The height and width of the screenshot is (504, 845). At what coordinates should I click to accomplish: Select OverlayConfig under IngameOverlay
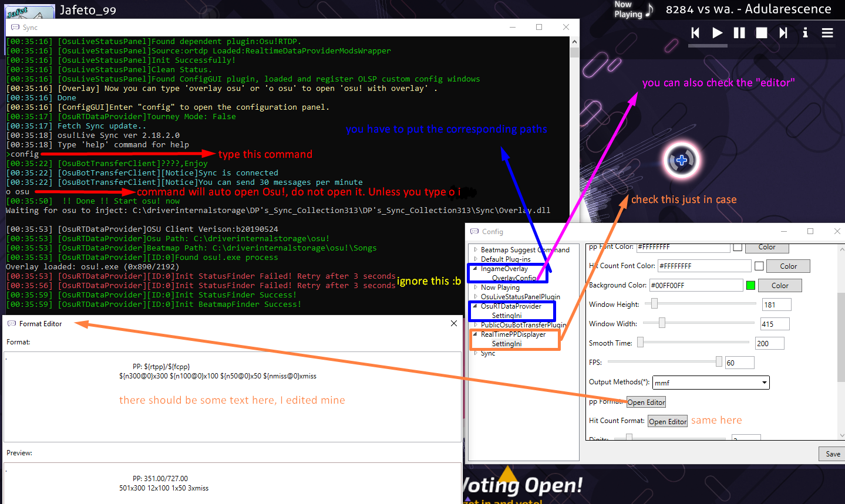click(514, 278)
